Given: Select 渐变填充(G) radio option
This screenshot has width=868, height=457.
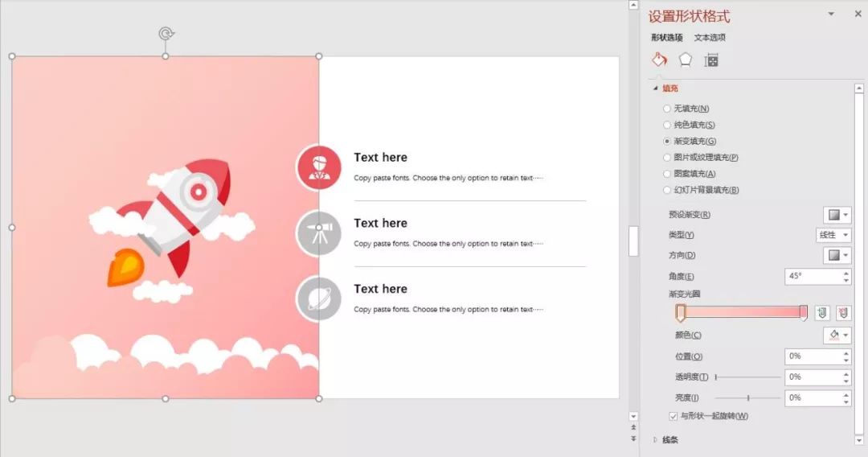Looking at the screenshot, I should tap(666, 142).
